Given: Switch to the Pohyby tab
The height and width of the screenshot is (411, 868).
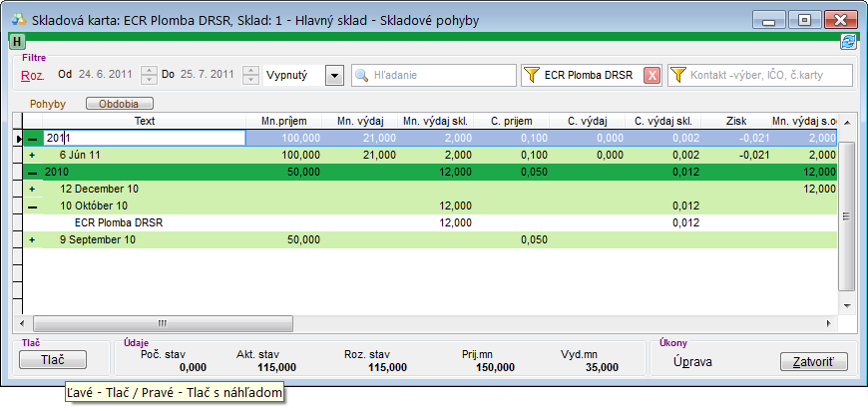Looking at the screenshot, I should pos(48,104).
